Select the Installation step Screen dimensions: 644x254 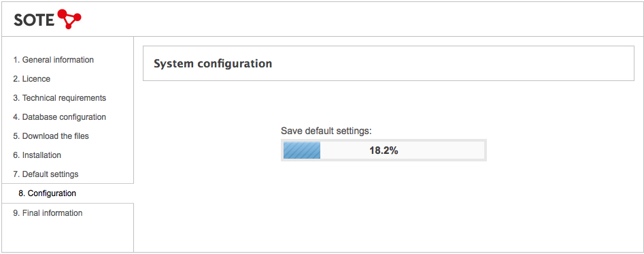[x=37, y=155]
